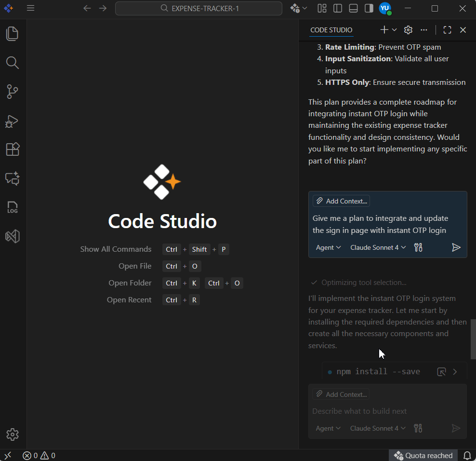Open the hamburger application menu
476x461 pixels.
pyautogui.click(x=30, y=8)
